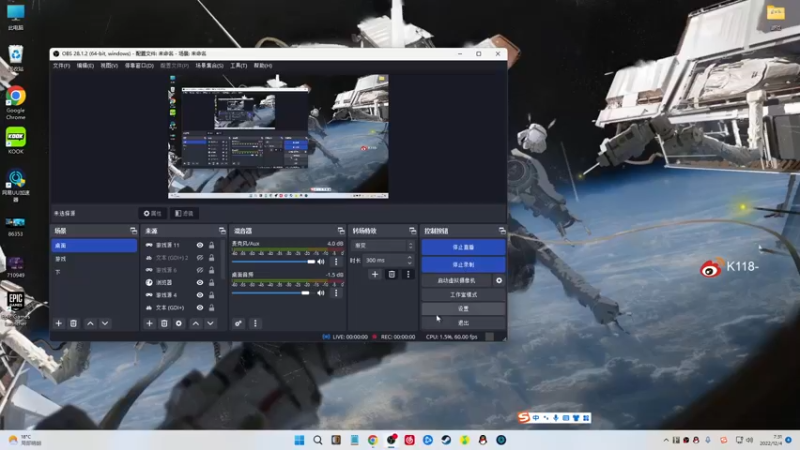Add a new source with plus icon
Image resolution: width=800 pixels, height=450 pixels.
[x=149, y=323]
